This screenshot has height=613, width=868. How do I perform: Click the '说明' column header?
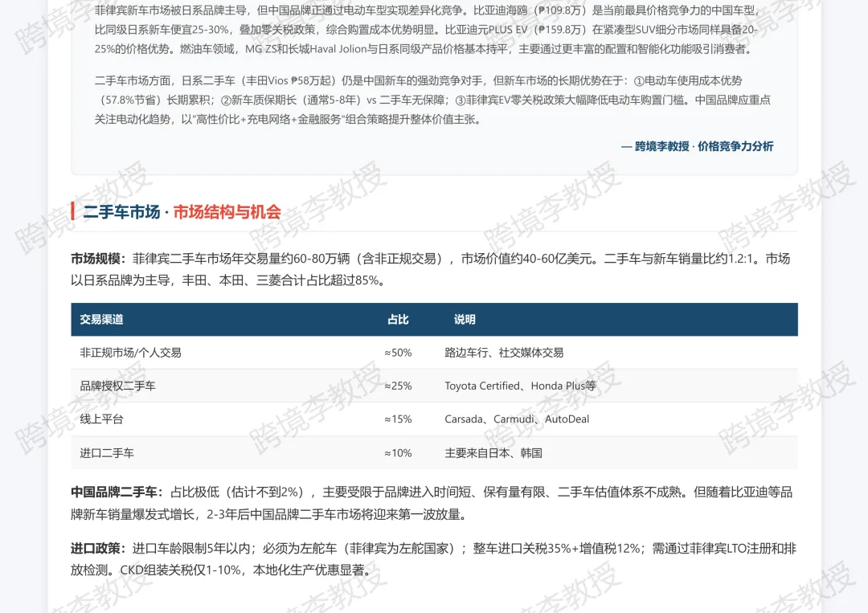click(465, 319)
